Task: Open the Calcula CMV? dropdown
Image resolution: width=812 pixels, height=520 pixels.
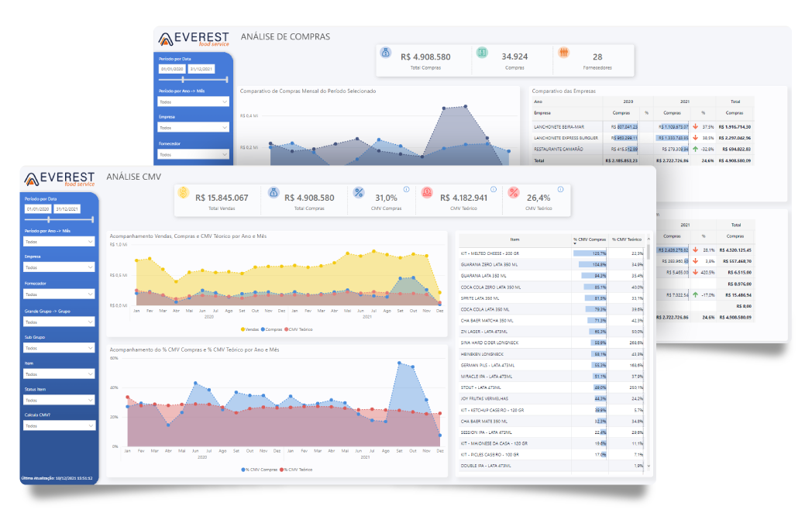Action: pyautogui.click(x=60, y=425)
